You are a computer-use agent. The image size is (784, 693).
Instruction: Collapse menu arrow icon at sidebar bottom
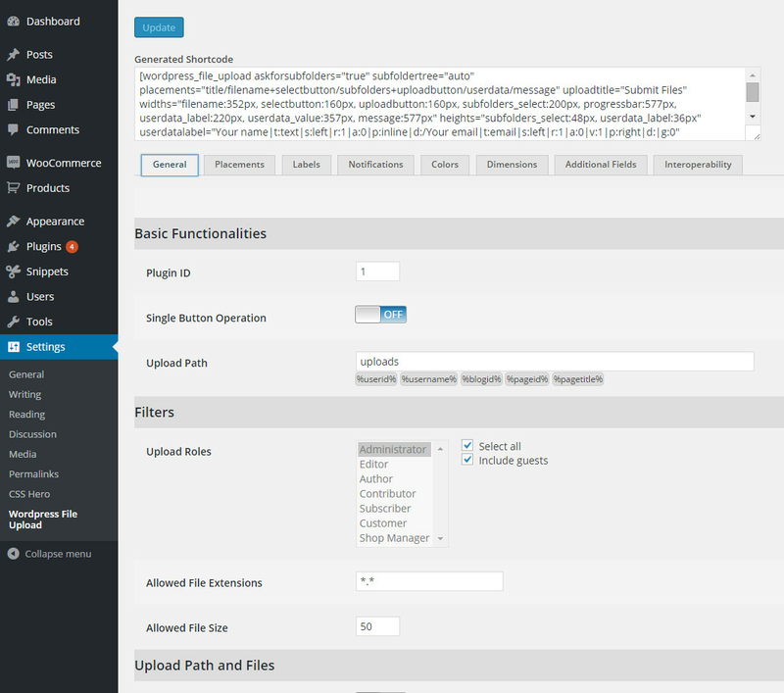14,554
